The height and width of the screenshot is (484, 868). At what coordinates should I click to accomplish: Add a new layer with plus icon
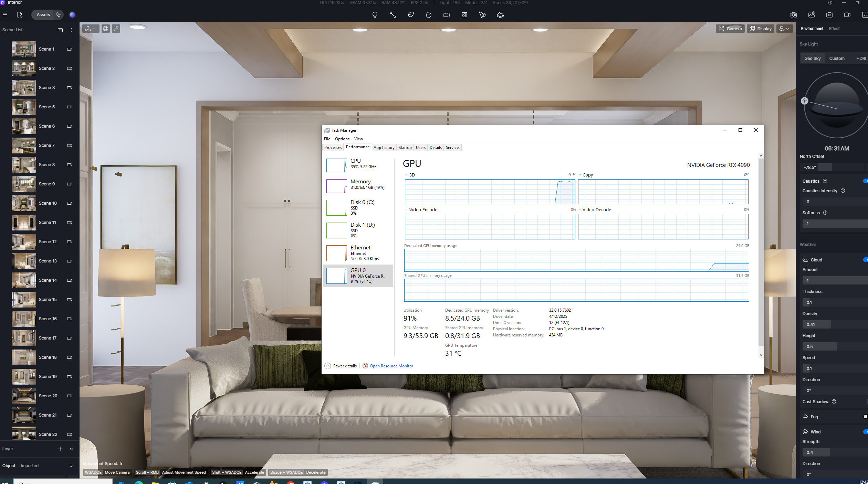tap(60, 449)
